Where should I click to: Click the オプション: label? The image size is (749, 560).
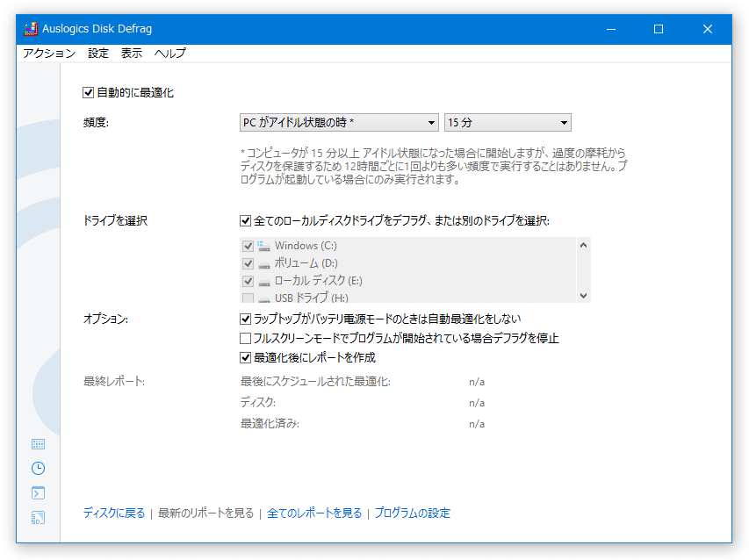coord(105,319)
